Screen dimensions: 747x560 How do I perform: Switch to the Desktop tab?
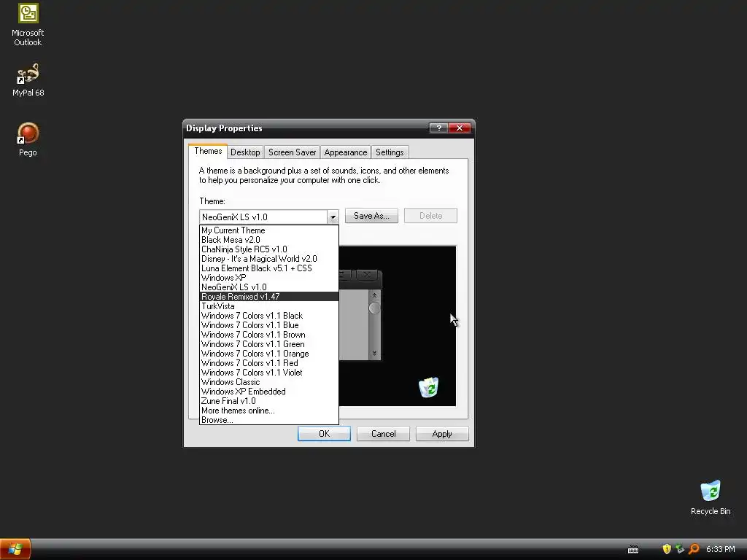[245, 152]
